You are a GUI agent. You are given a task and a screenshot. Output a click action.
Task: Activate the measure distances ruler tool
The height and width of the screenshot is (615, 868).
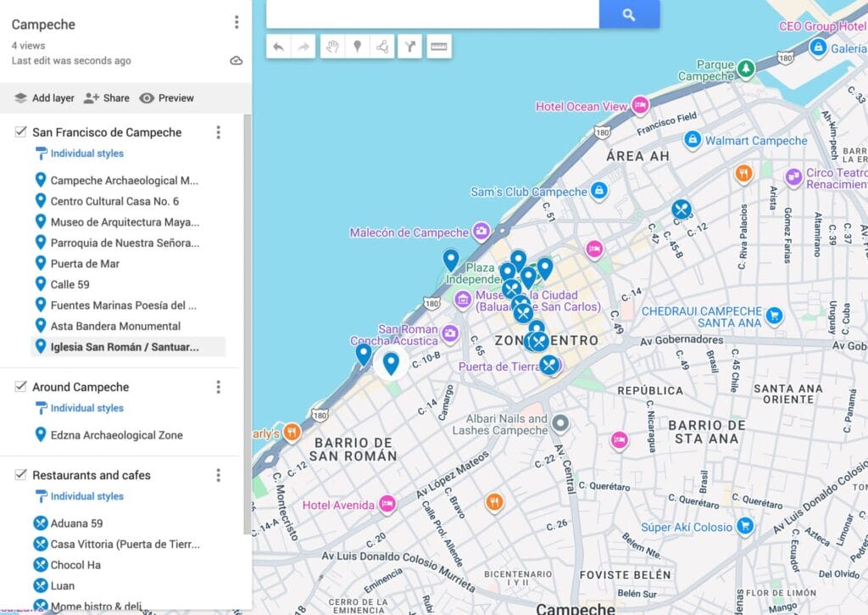pyautogui.click(x=438, y=47)
